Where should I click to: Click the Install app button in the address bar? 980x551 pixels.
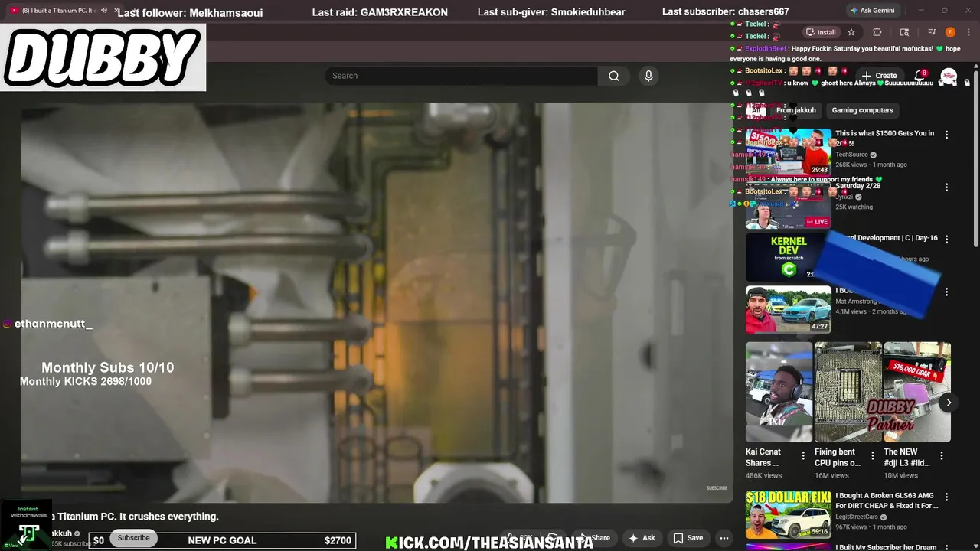pyautogui.click(x=821, y=32)
